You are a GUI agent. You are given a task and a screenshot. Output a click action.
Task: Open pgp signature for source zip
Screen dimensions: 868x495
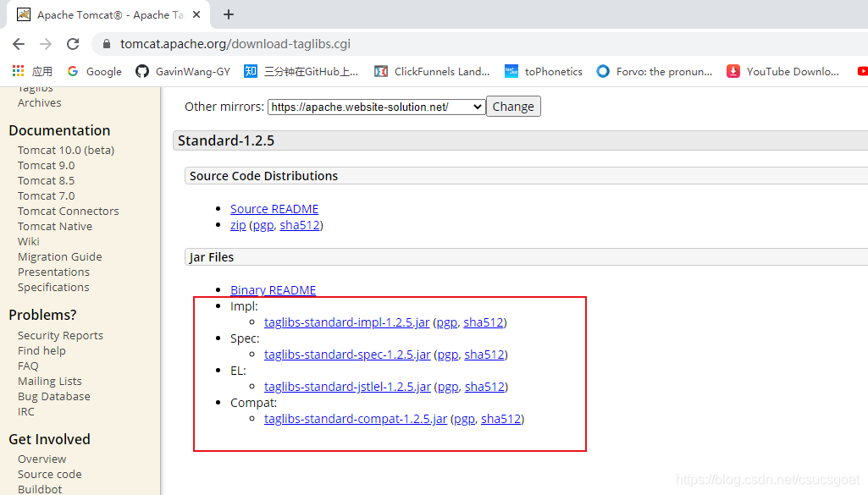click(x=263, y=225)
